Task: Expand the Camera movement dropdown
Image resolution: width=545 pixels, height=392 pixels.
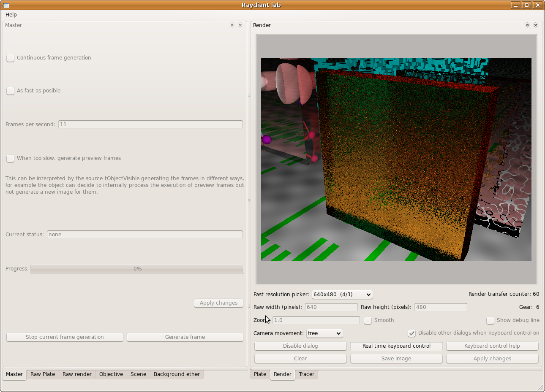Action: click(x=324, y=333)
